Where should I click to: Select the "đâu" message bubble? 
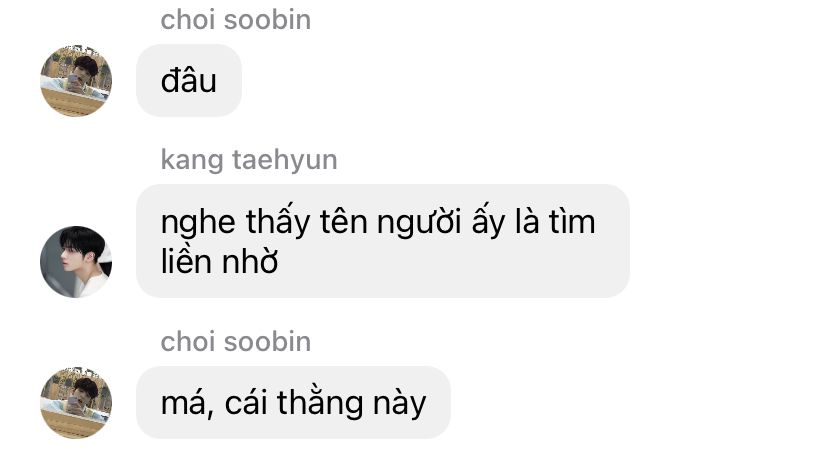[189, 80]
